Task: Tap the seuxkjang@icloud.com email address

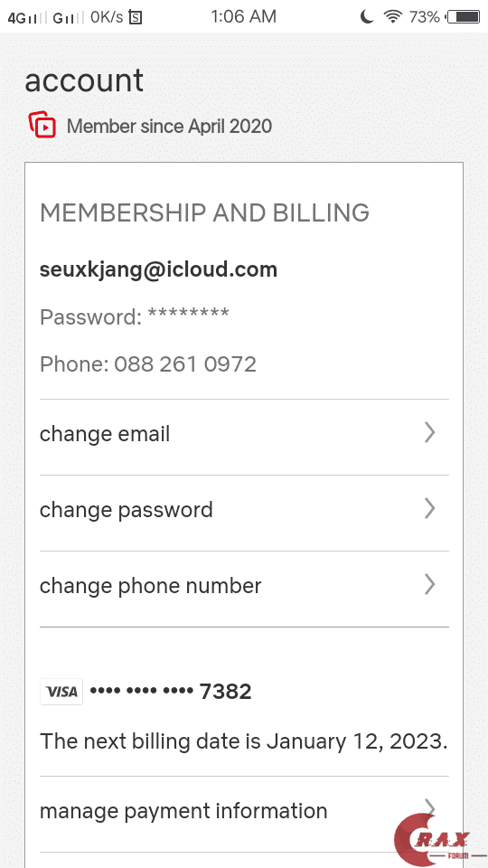Action: [x=158, y=270]
